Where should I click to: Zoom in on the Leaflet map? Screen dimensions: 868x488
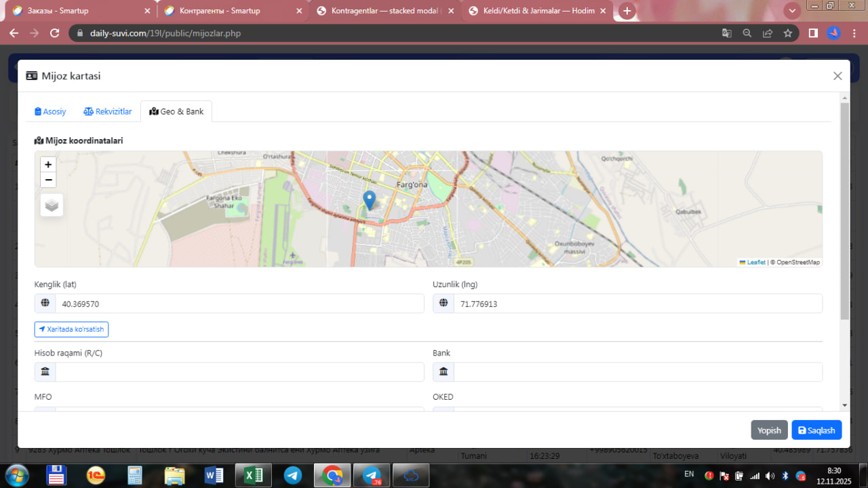48,164
